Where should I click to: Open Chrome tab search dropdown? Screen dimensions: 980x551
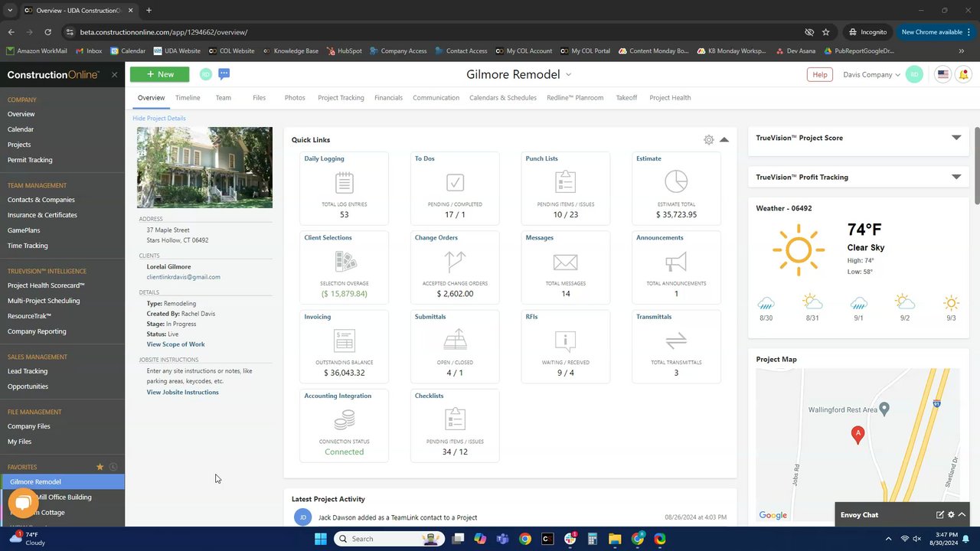click(x=10, y=11)
